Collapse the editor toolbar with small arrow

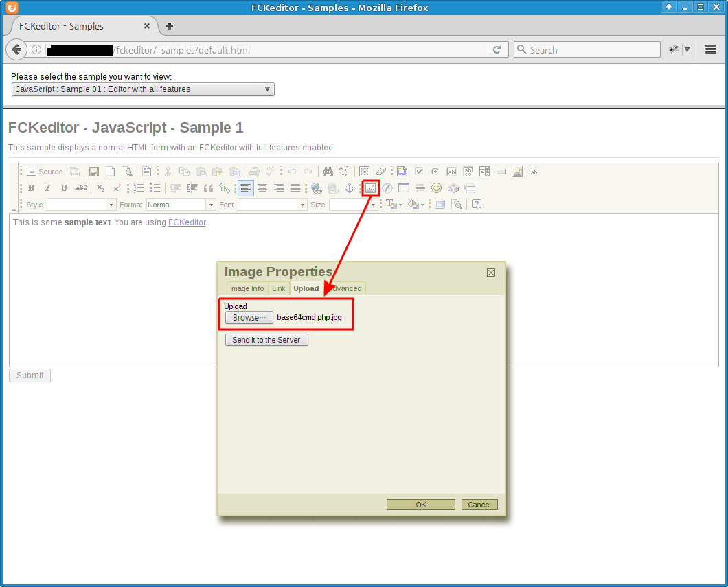(14, 210)
